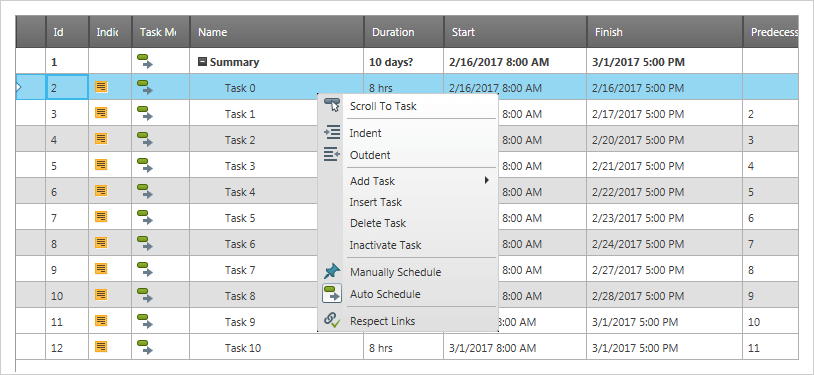Image resolution: width=814 pixels, height=375 pixels.
Task: Click the Indent icon in context menu
Action: coord(332,132)
